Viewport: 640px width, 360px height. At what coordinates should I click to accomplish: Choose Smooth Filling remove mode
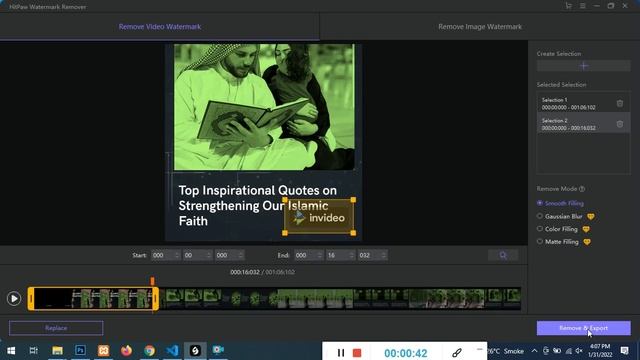click(560, 203)
